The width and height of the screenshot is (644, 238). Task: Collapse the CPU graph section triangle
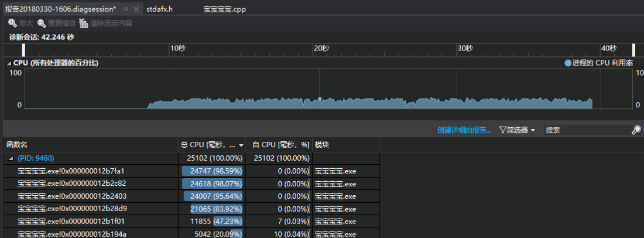pyautogui.click(x=9, y=63)
